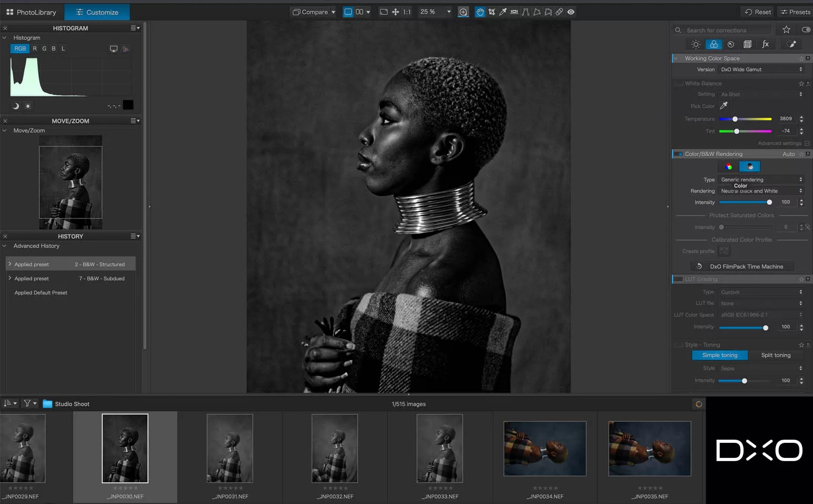Adjust the Color Rendering Intensity slider handle
The width and height of the screenshot is (813, 504).
tap(769, 202)
